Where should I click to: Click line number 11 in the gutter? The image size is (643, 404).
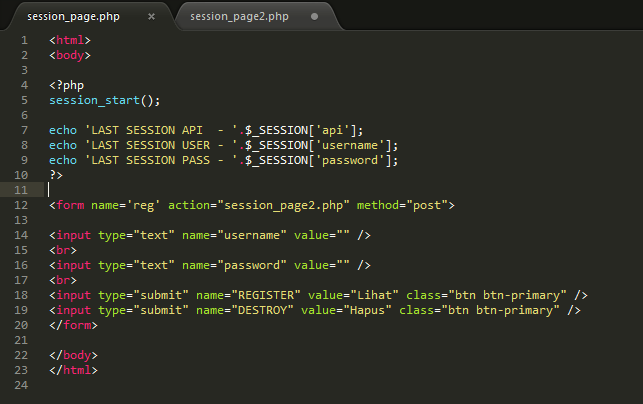(21, 190)
